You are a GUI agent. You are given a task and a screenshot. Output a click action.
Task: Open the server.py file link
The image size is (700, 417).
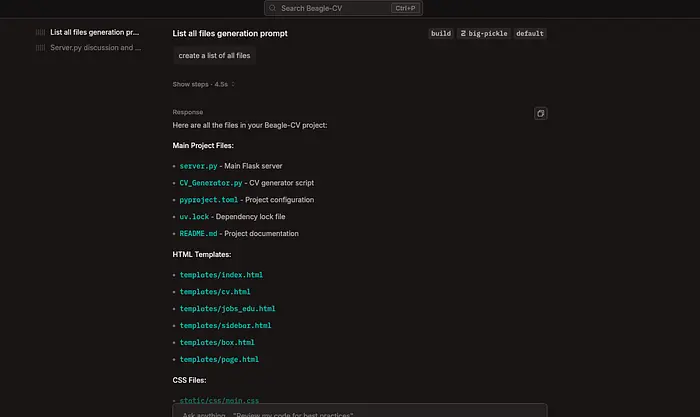(x=198, y=165)
